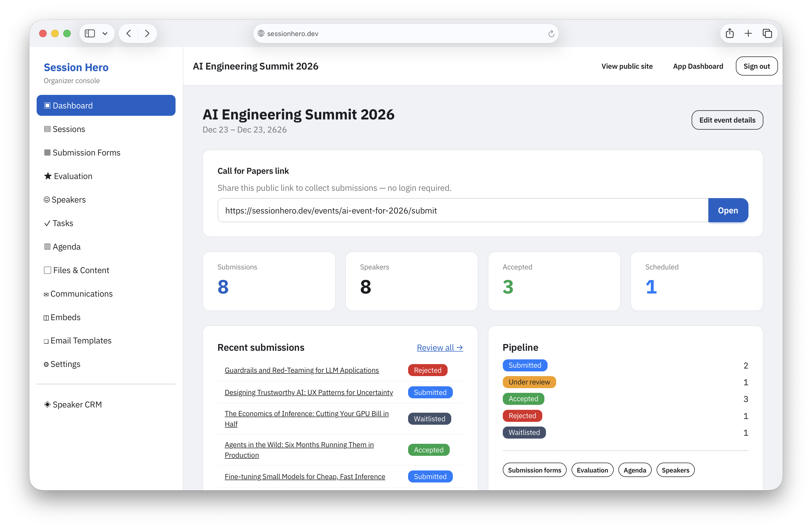Click Waitlisted badge on Economics of Inference
Viewport: 812px width, 529px height.
point(429,418)
